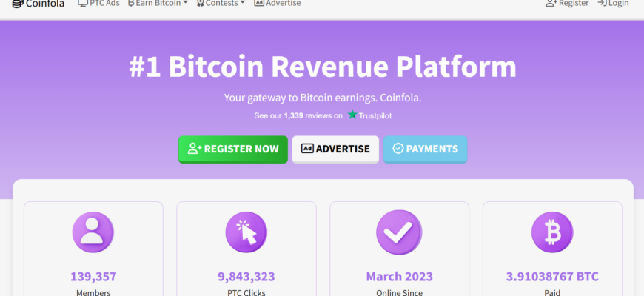Click the monitor icon beside PTC Ads
The height and width of the screenshot is (296, 644).
tap(83, 3)
